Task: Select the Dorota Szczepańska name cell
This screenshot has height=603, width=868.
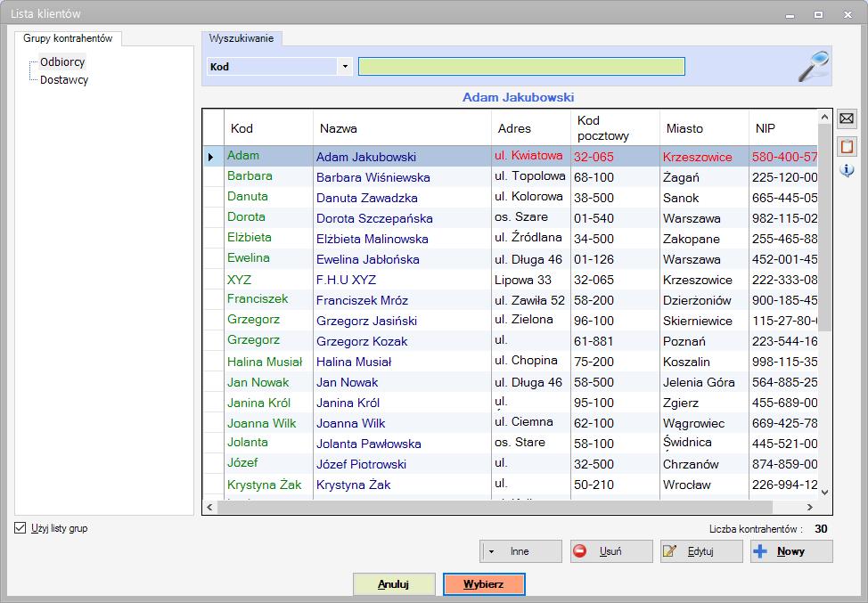Action: click(x=402, y=218)
